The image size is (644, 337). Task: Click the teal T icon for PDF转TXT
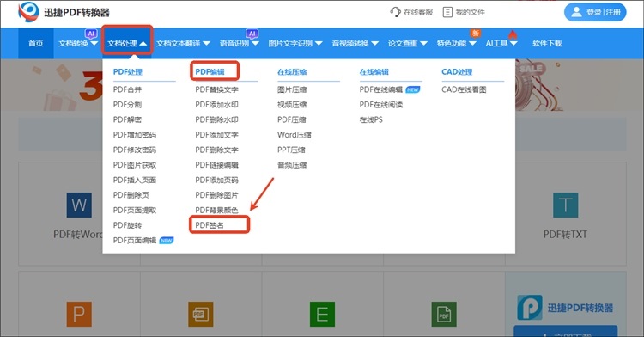point(565,205)
